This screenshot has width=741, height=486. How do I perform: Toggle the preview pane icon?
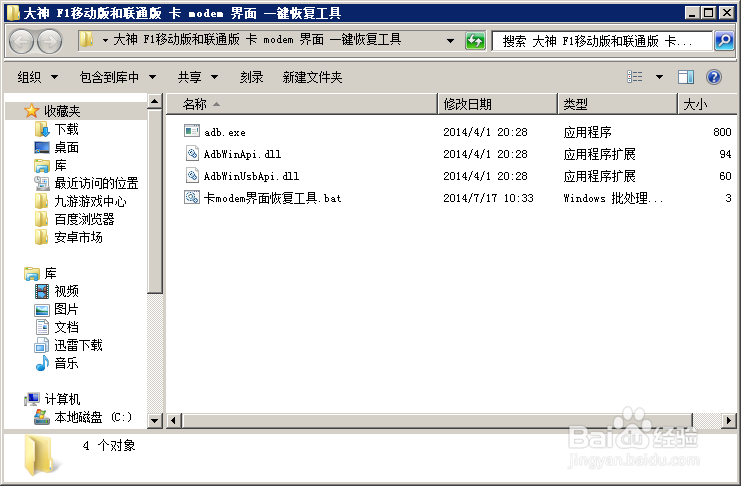[x=686, y=77]
